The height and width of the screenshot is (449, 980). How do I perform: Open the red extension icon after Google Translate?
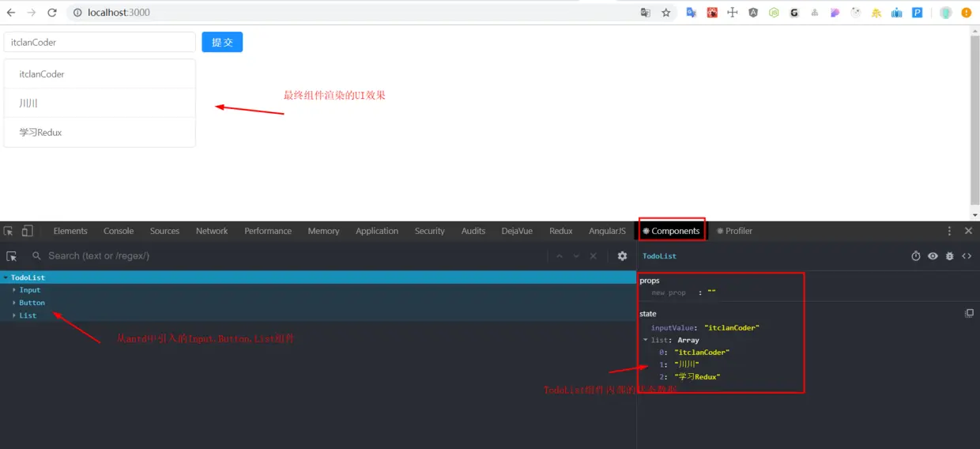tap(712, 13)
